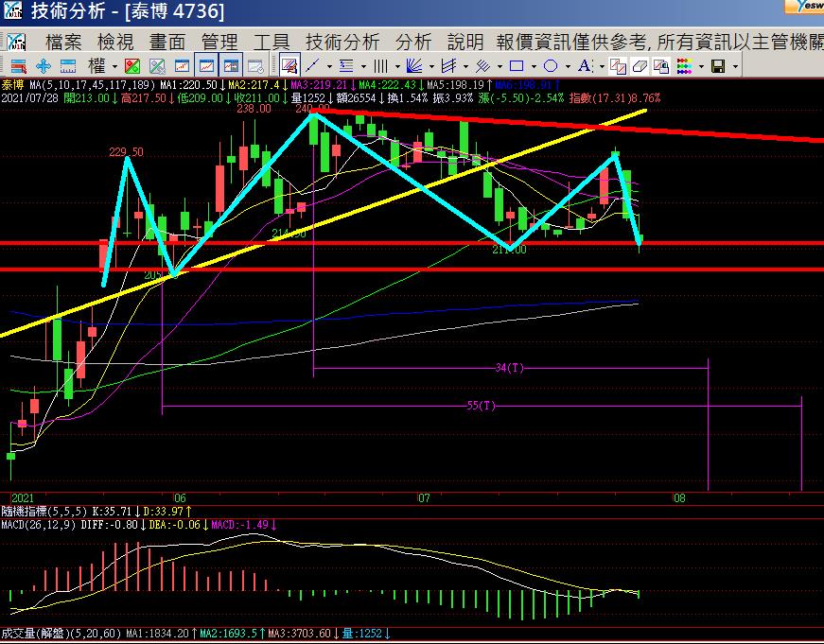
Task: Open the 檔案 menu
Action: tap(64, 42)
